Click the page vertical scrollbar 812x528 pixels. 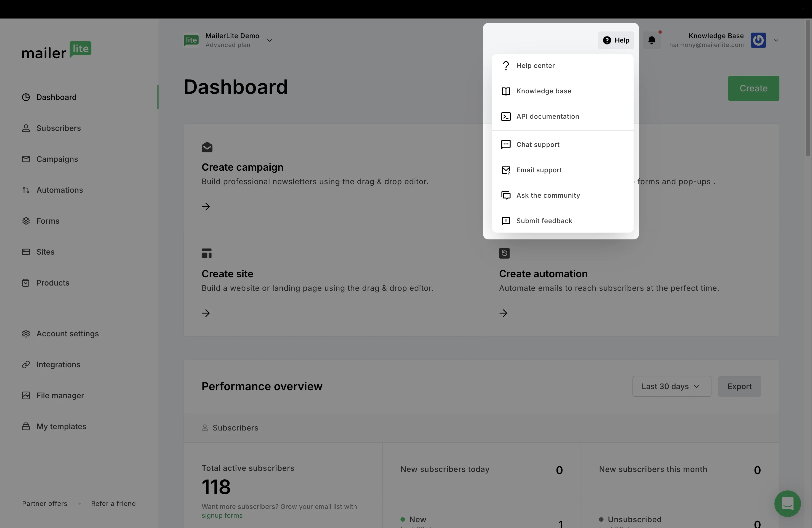(808, 89)
